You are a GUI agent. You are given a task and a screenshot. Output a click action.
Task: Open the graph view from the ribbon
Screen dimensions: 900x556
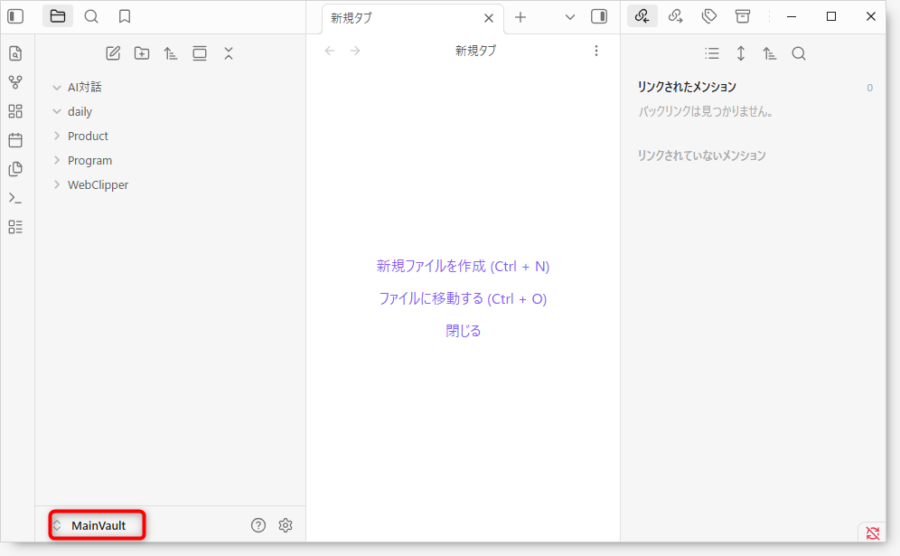pos(15,82)
